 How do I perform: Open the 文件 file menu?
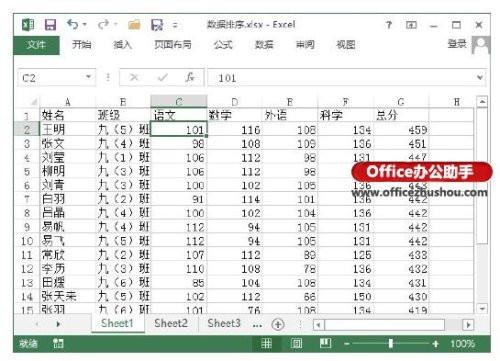tap(36, 45)
